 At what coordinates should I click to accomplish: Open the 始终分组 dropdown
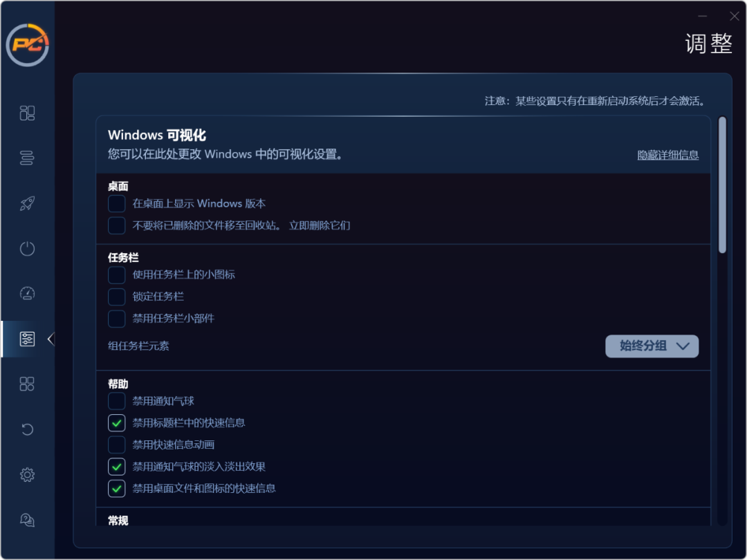click(x=652, y=346)
